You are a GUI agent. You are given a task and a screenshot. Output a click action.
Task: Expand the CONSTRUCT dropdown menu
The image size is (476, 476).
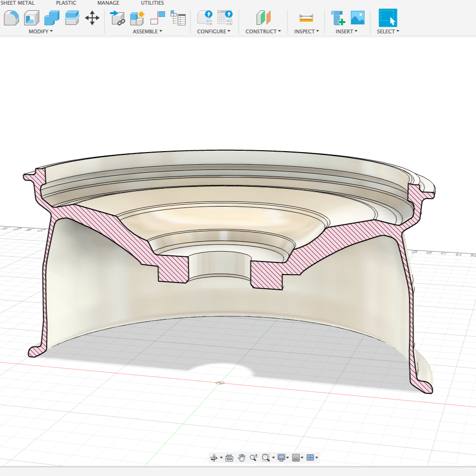click(x=263, y=31)
